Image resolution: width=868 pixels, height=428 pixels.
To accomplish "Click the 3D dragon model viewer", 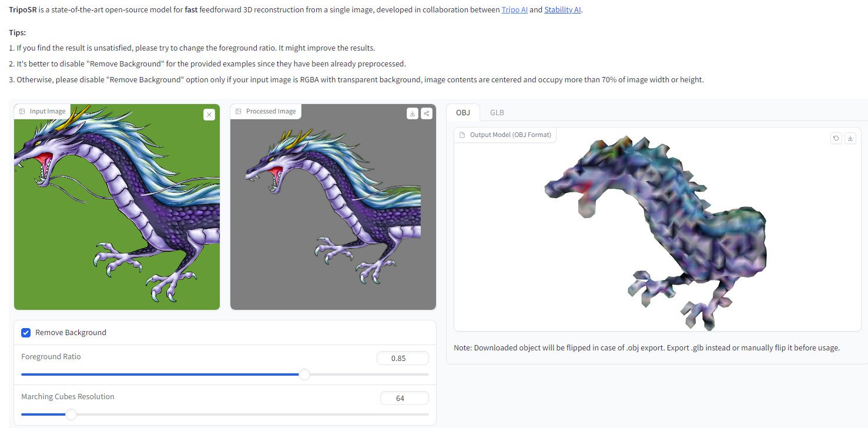I will 657,229.
